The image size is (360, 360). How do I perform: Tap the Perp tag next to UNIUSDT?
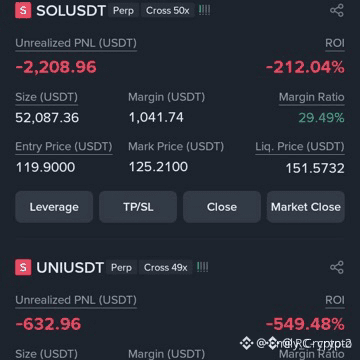121,268
